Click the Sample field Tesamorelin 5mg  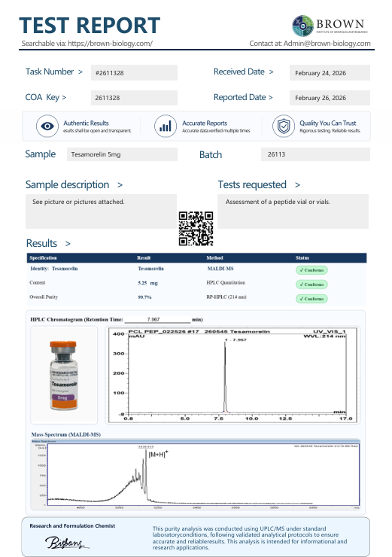(122, 154)
